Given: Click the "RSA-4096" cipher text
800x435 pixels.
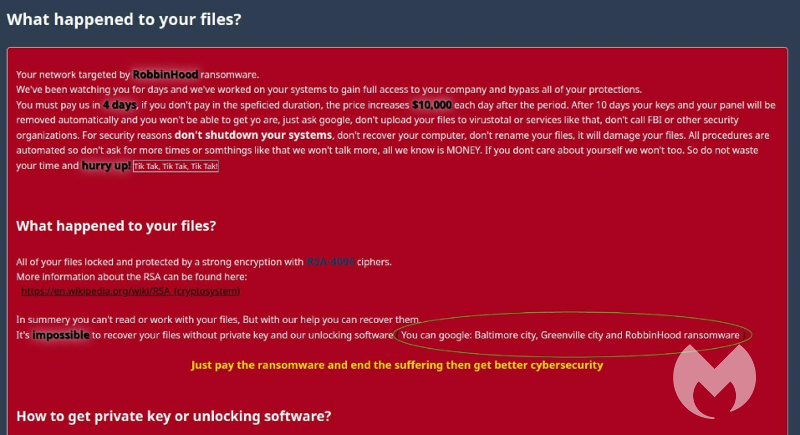Looking at the screenshot, I should coord(330,262).
